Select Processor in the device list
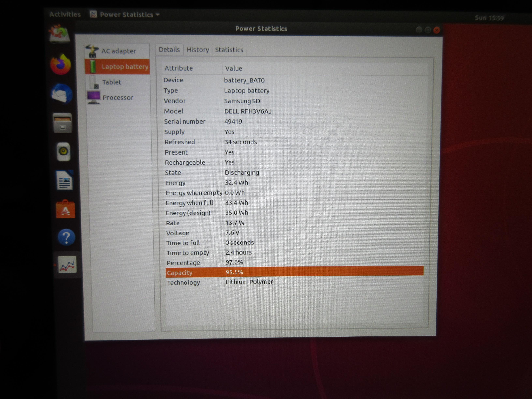The image size is (532, 399). (x=118, y=97)
